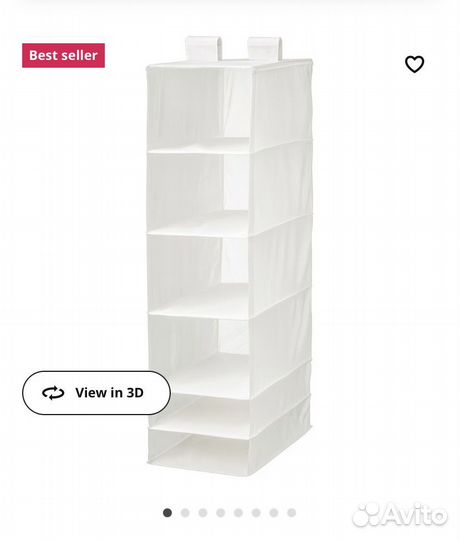Open the white hanging organizer product image

coord(230,257)
